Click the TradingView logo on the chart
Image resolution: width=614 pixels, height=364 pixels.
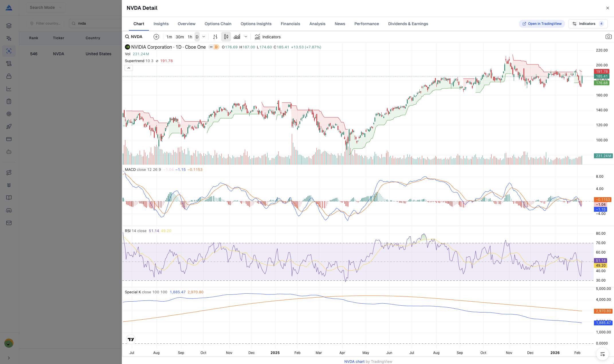pyautogui.click(x=131, y=339)
